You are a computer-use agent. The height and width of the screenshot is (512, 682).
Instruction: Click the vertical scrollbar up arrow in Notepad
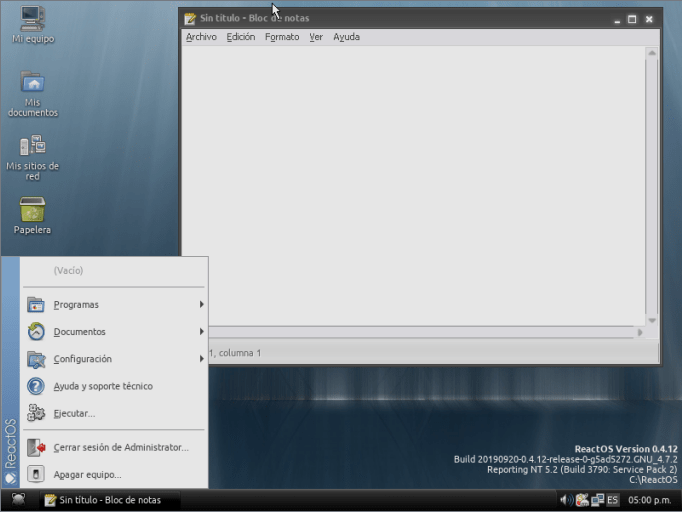pyautogui.click(x=652, y=53)
